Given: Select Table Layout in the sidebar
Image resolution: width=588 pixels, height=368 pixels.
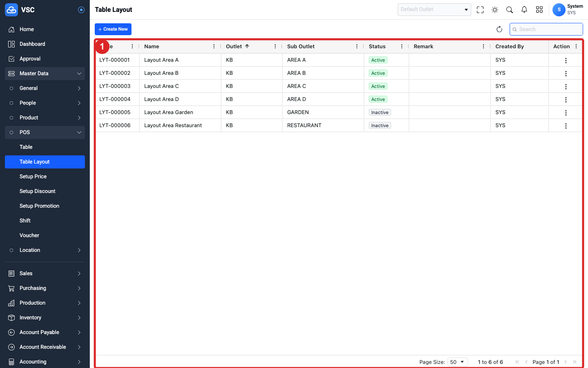Looking at the screenshot, I should tap(45, 162).
